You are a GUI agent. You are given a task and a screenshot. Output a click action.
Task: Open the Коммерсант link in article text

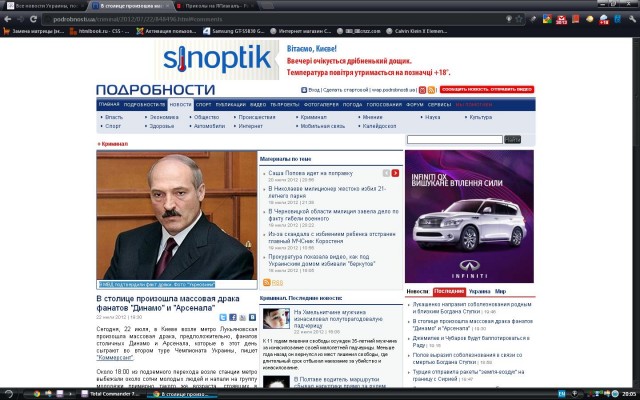pos(115,358)
